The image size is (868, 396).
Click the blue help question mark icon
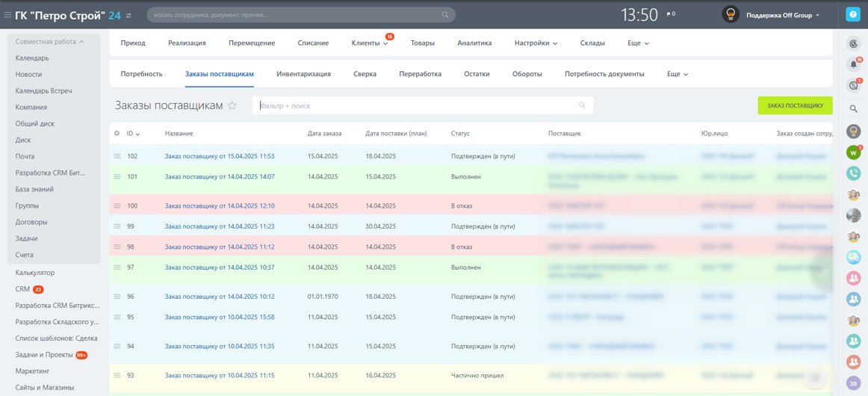pyautogui.click(x=852, y=14)
